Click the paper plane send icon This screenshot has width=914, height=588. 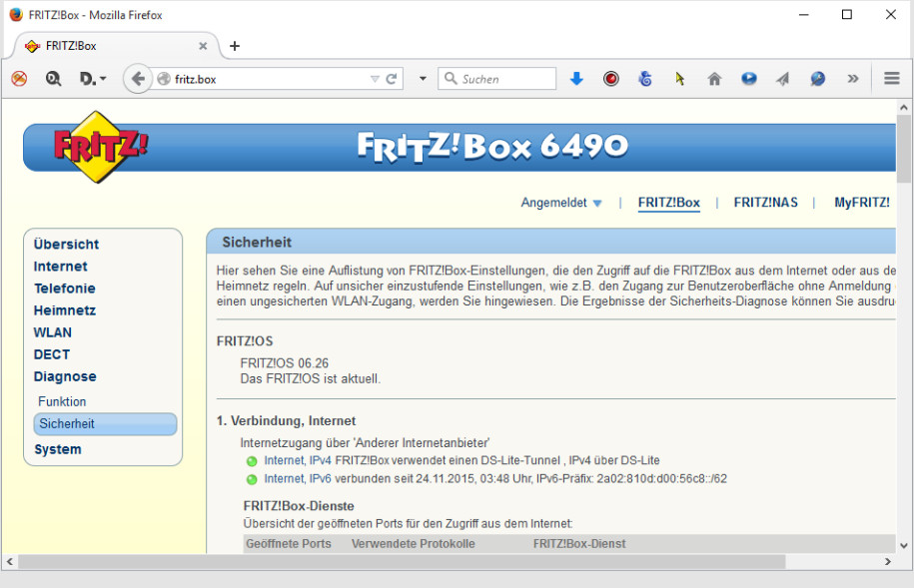point(783,78)
